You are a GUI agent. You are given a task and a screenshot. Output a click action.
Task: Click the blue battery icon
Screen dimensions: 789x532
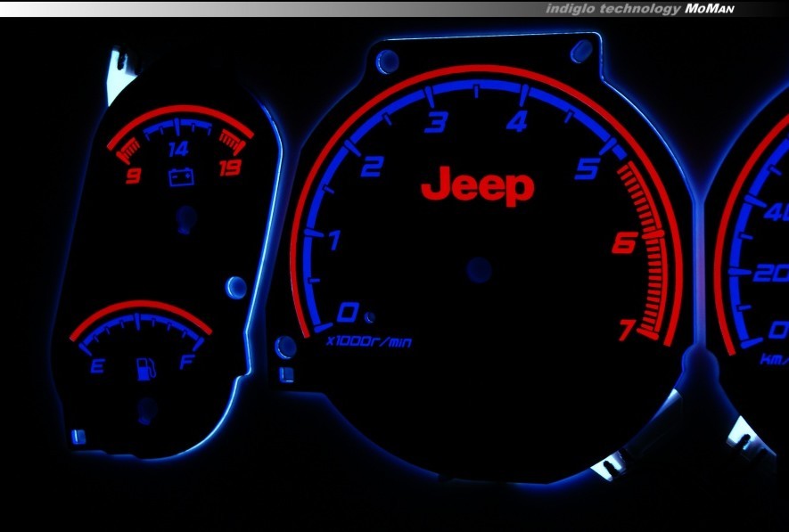click(181, 176)
